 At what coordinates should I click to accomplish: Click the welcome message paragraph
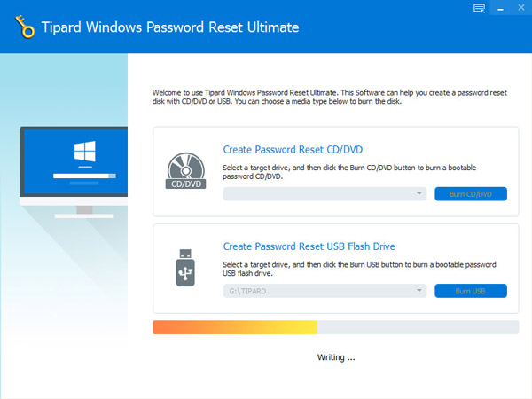pyautogui.click(x=330, y=97)
